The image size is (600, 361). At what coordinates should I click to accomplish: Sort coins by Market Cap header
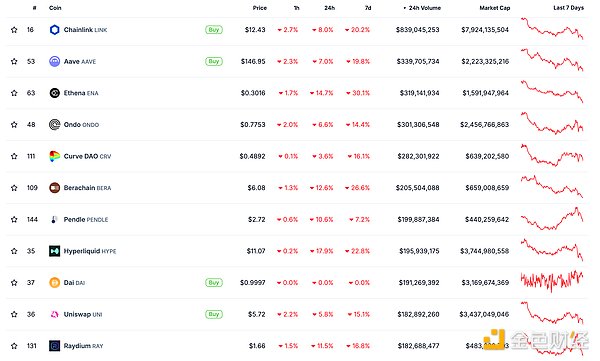pos(494,8)
